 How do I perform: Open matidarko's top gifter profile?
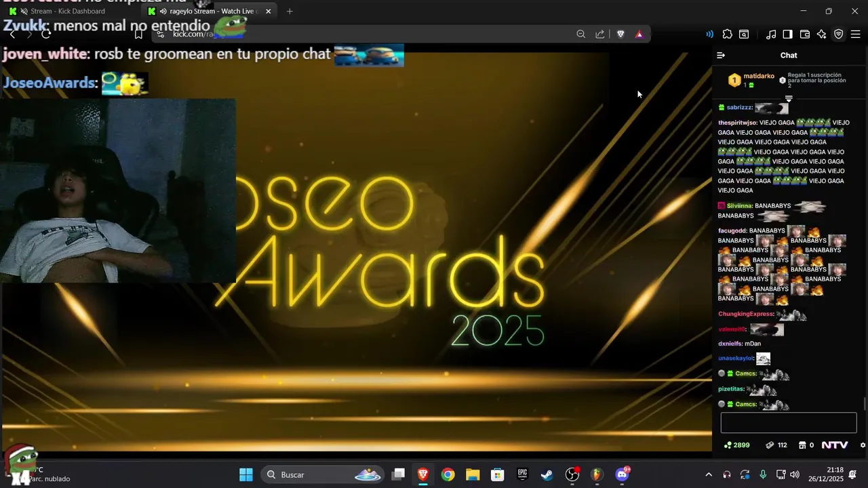click(759, 77)
